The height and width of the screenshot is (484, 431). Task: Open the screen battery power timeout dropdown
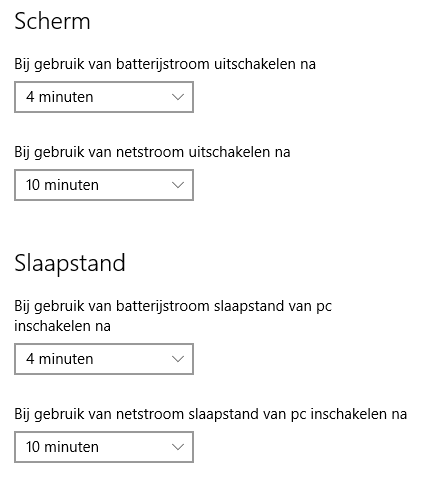tap(104, 97)
